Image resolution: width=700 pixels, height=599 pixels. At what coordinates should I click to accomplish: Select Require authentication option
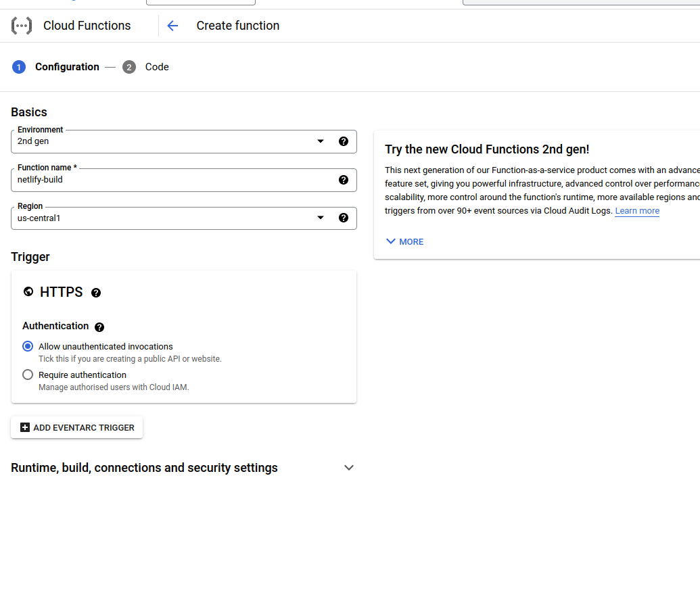click(28, 375)
